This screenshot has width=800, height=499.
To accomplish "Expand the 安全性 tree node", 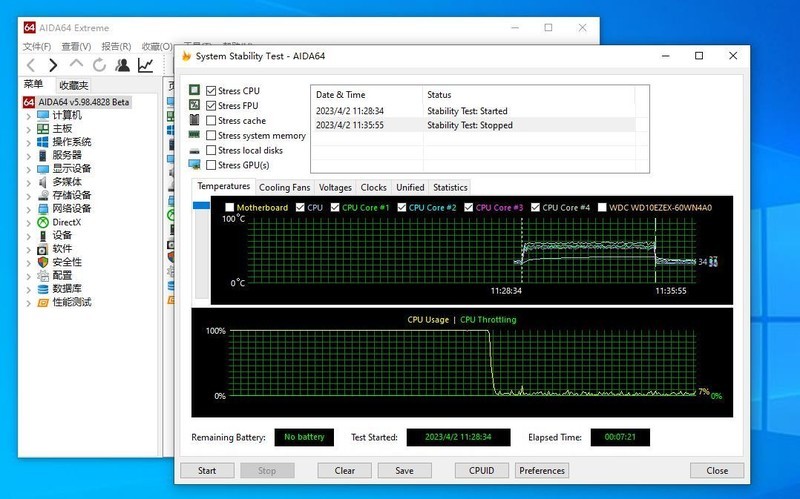I will 29,263.
